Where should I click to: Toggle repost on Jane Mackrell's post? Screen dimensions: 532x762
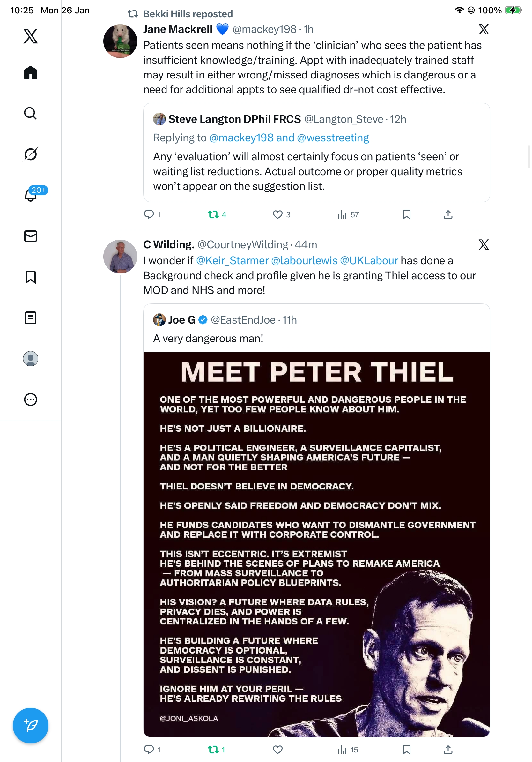tap(213, 215)
